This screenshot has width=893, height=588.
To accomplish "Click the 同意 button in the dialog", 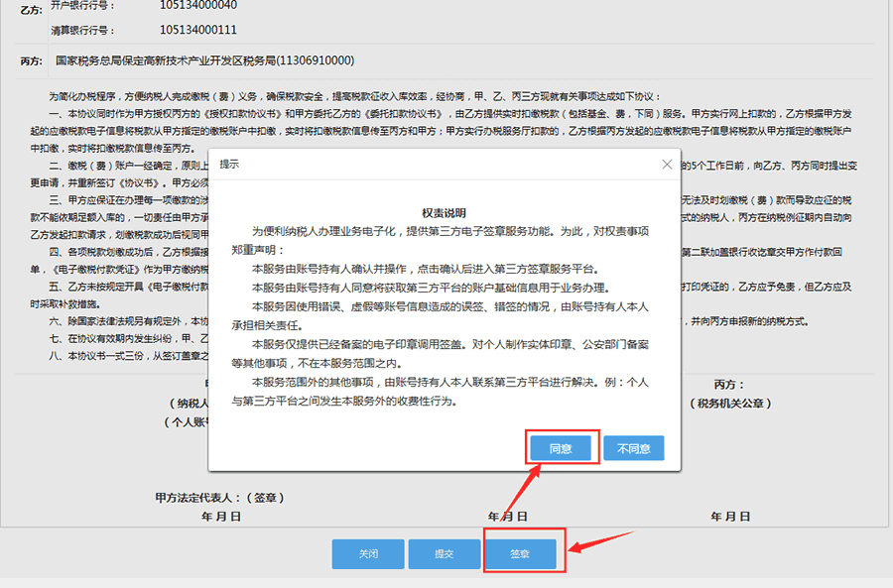I will click(x=560, y=448).
